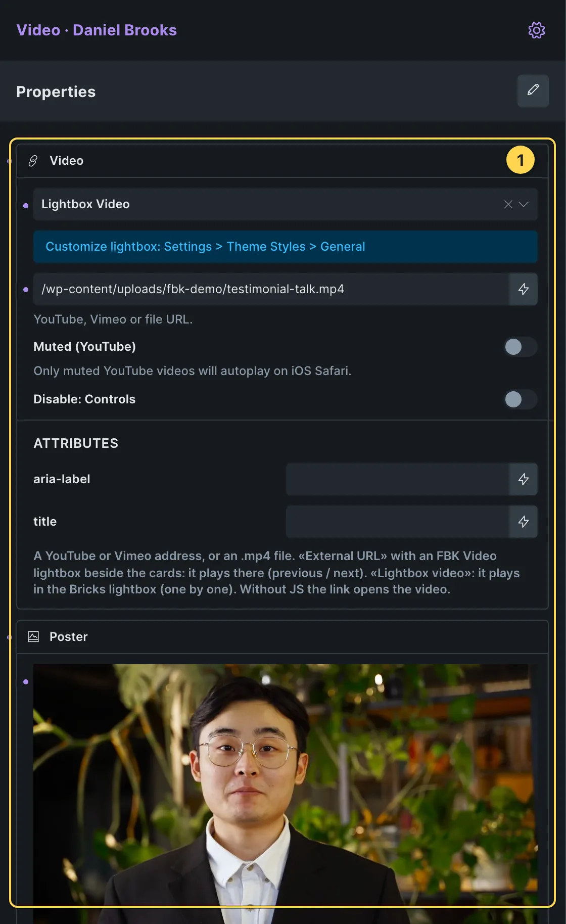
Task: Click the Customize lightbox Theme Styles link
Action: pos(286,247)
